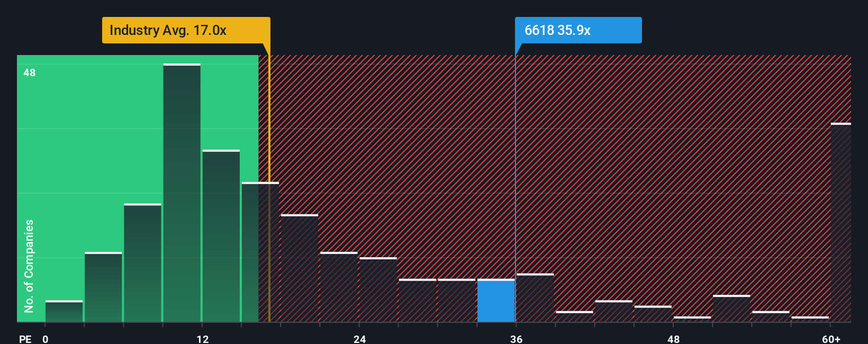
Task: Select the bar straddling the industry average line
Action: (x=260, y=252)
